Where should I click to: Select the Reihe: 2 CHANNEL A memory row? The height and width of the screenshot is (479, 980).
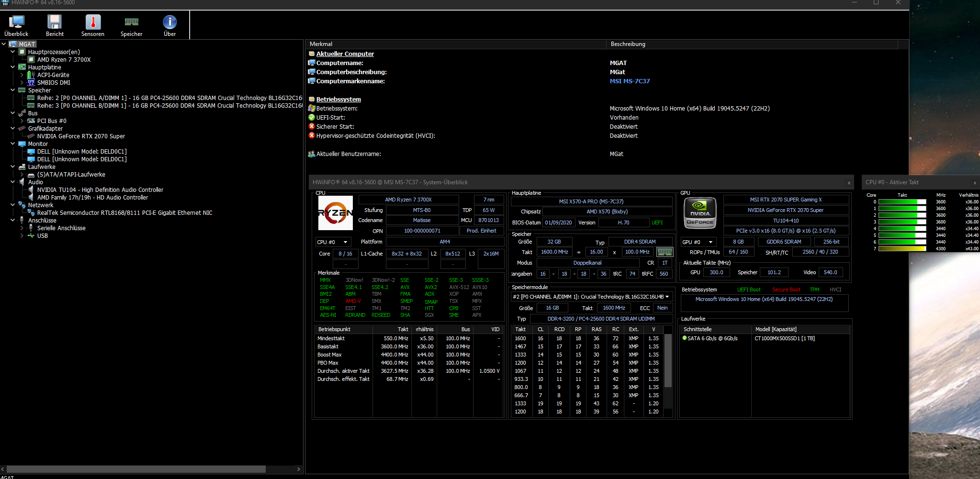(169, 98)
